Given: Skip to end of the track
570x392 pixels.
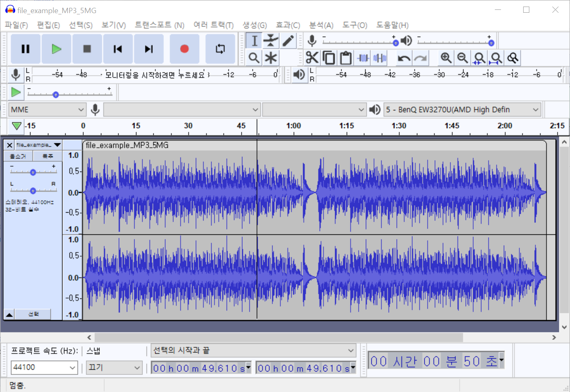Looking at the screenshot, I should 149,49.
